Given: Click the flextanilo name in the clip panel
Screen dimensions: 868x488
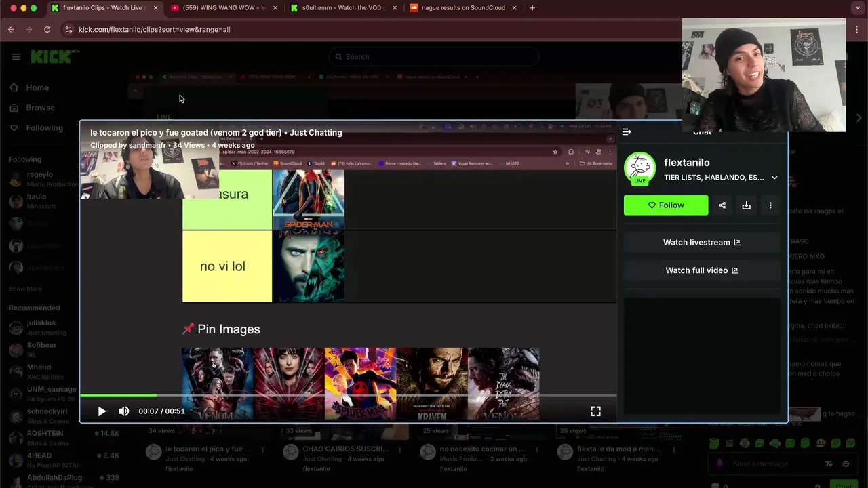Looking at the screenshot, I should pos(687,163).
